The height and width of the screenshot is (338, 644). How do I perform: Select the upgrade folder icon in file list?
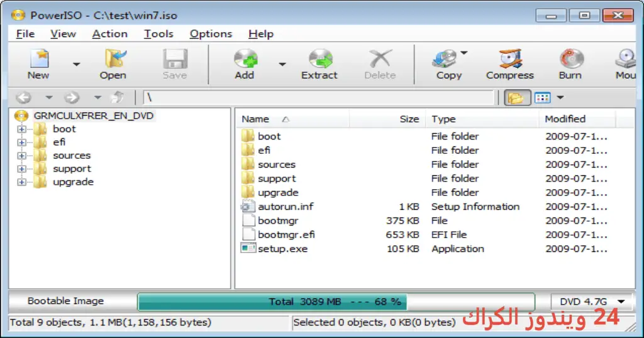tap(248, 192)
